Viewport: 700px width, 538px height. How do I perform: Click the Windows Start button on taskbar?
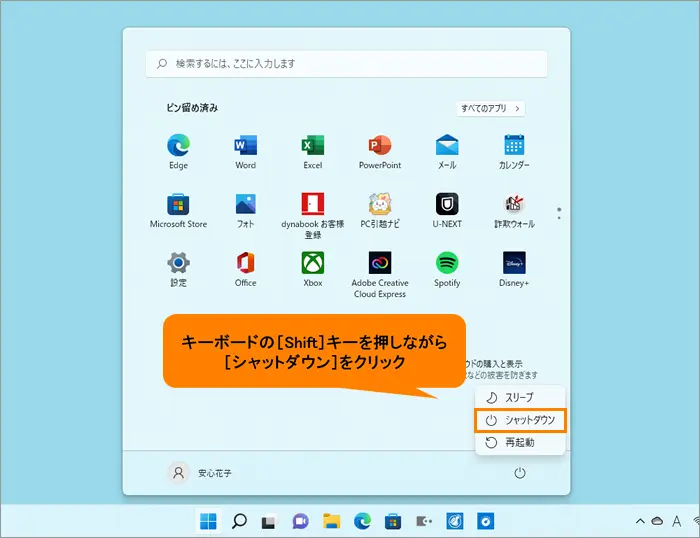[x=208, y=521]
